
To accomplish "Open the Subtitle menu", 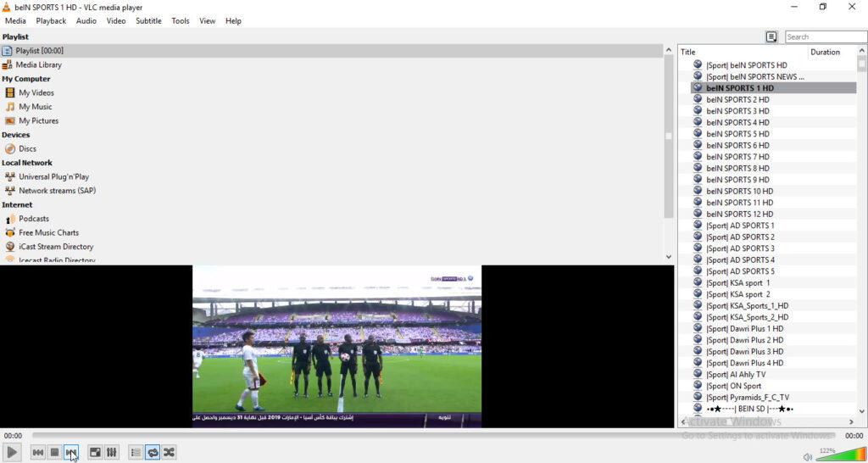I will (148, 21).
